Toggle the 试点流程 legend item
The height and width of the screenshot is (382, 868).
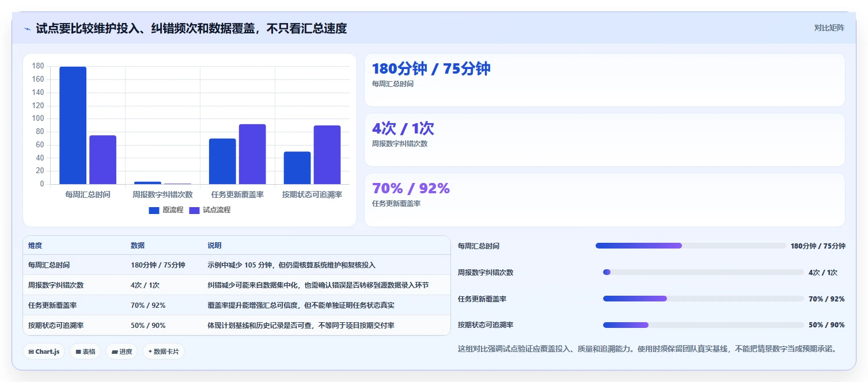point(210,210)
